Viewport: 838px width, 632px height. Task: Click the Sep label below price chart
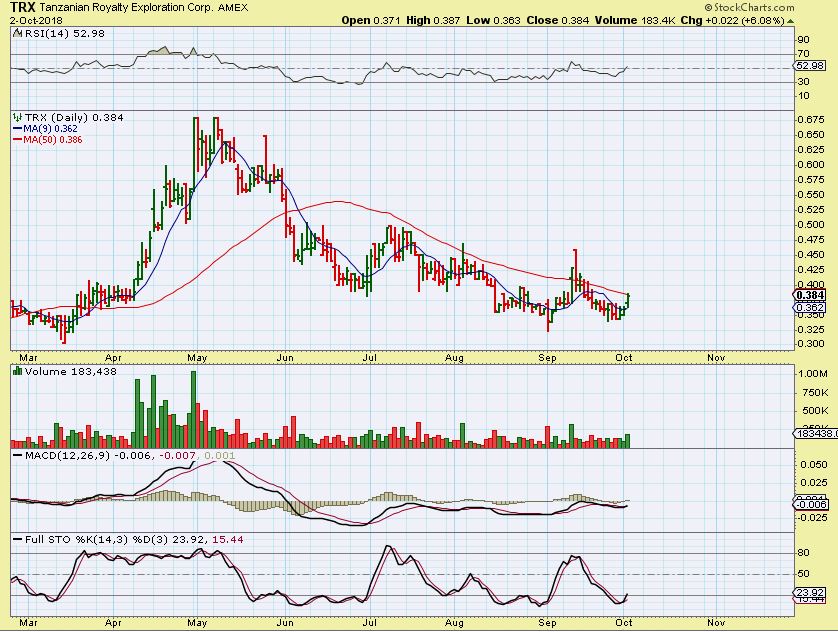point(547,357)
